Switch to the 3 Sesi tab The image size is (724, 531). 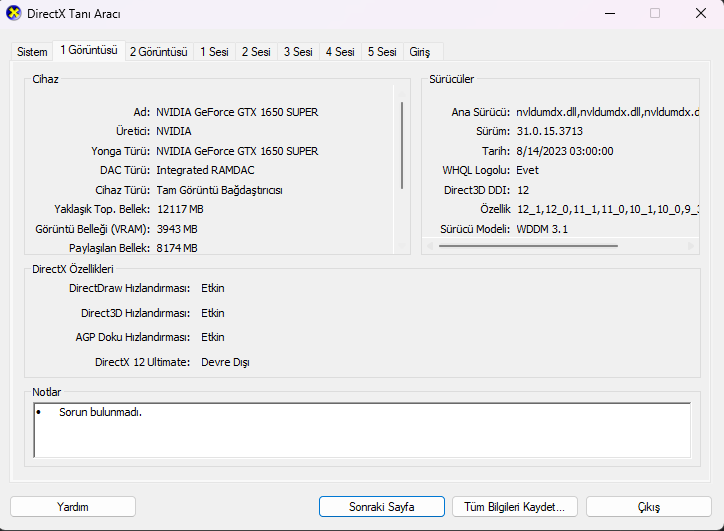click(298, 52)
